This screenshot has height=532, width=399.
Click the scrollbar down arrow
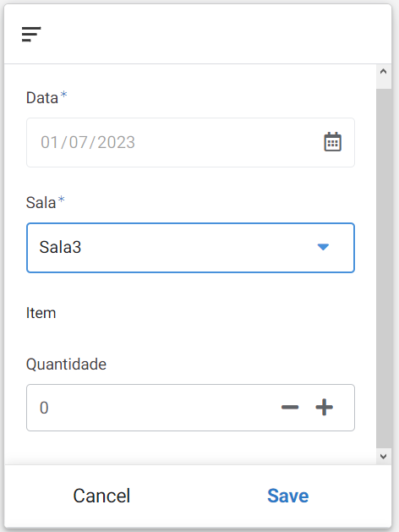[x=384, y=457]
